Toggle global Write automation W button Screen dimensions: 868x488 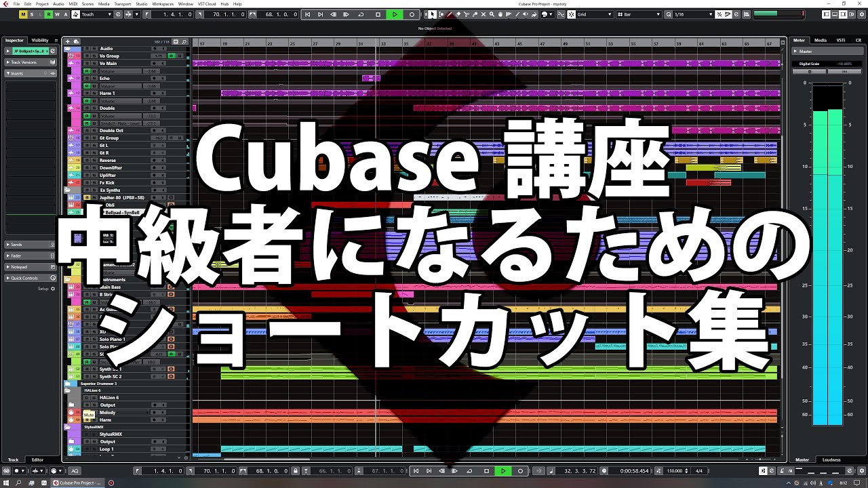tap(57, 14)
